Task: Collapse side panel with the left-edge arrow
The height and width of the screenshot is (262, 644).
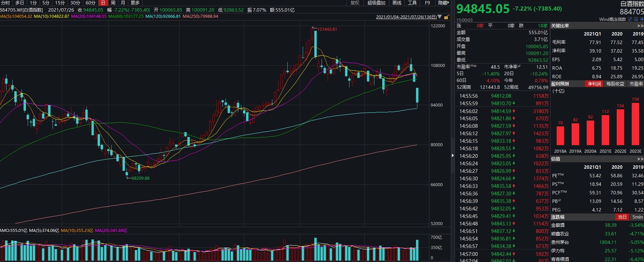Action: click(x=452, y=155)
